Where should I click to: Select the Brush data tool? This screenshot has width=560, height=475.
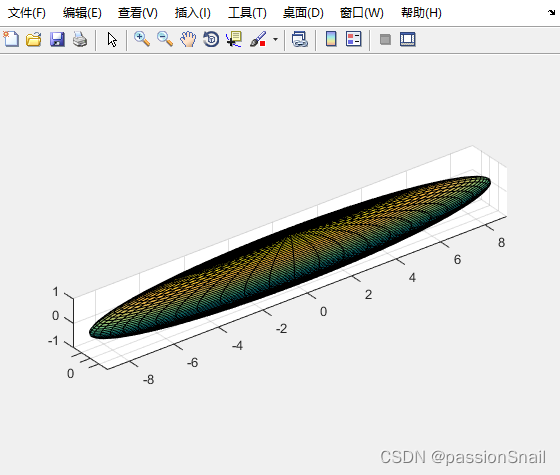click(x=258, y=39)
